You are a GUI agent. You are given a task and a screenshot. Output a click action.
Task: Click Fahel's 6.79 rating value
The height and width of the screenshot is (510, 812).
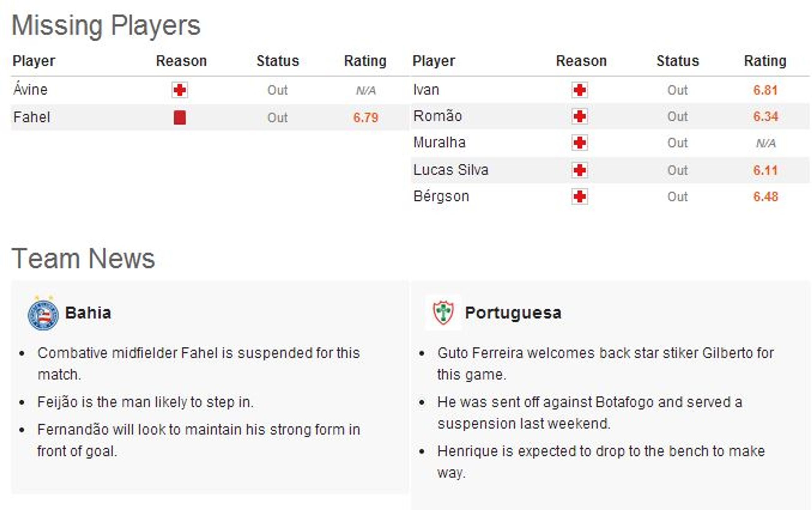click(365, 118)
